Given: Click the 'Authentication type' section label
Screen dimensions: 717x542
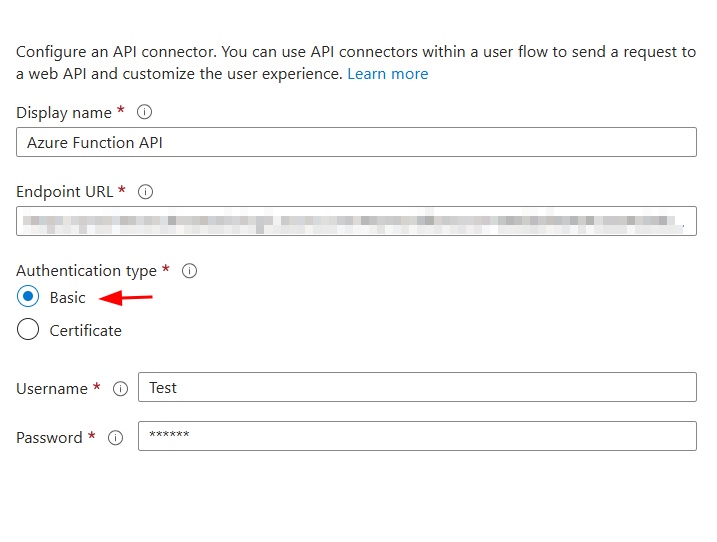Looking at the screenshot, I should pyautogui.click(x=86, y=271).
